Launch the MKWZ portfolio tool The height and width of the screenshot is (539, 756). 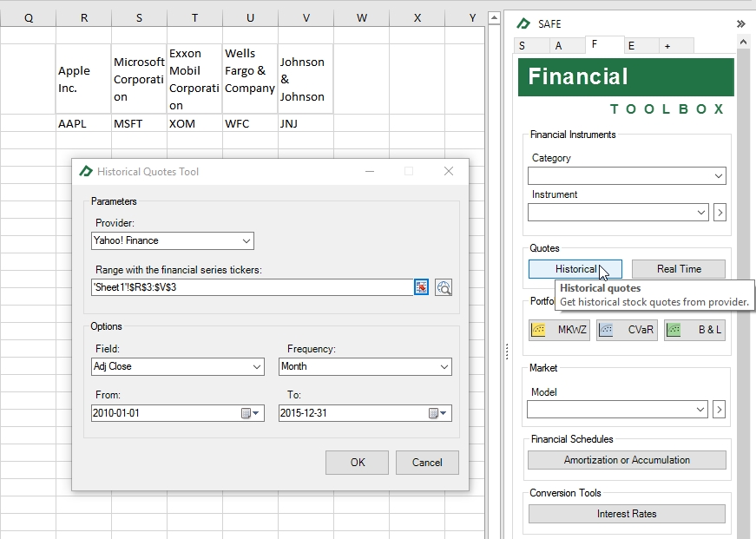(559, 330)
